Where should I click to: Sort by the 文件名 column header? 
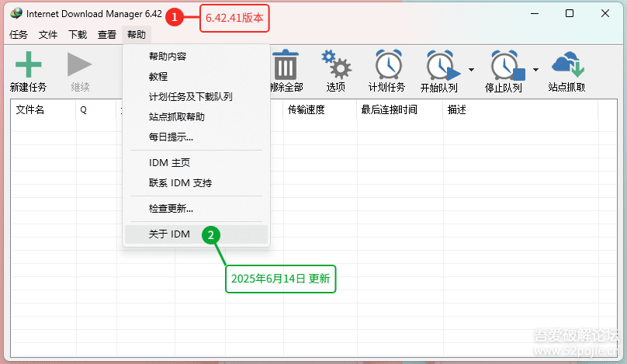pyautogui.click(x=43, y=109)
